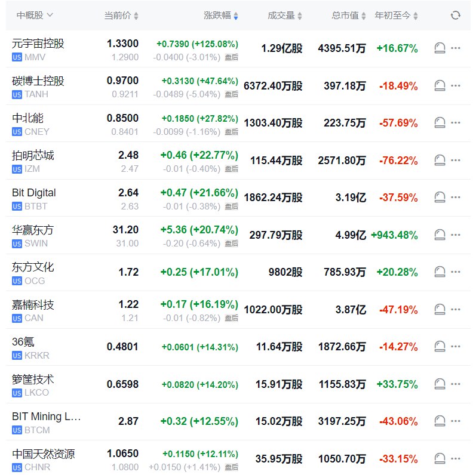Open stock 东方文化
The image size is (476, 475).
[33, 267]
